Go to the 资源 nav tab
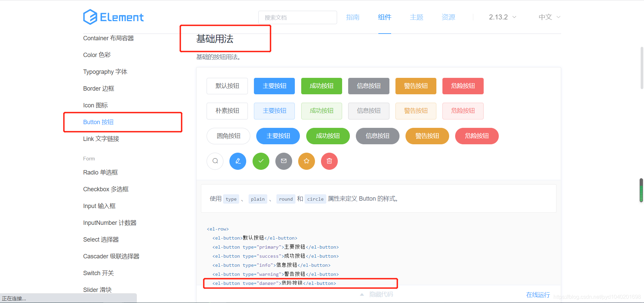 (x=448, y=17)
